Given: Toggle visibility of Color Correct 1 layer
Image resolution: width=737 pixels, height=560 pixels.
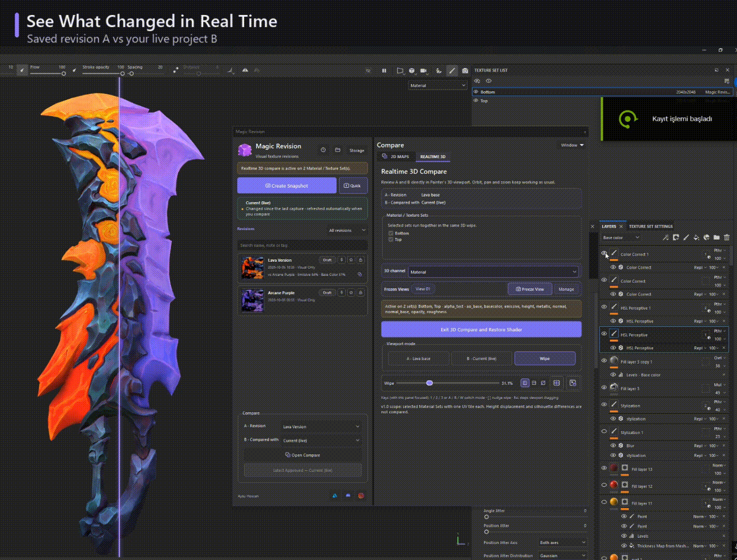Looking at the screenshot, I should point(604,253).
